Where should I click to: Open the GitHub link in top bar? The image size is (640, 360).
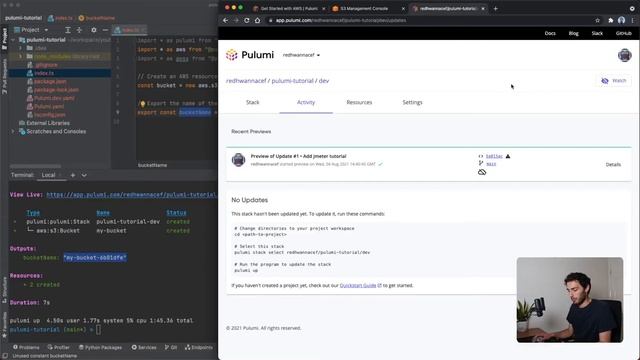[x=623, y=33]
